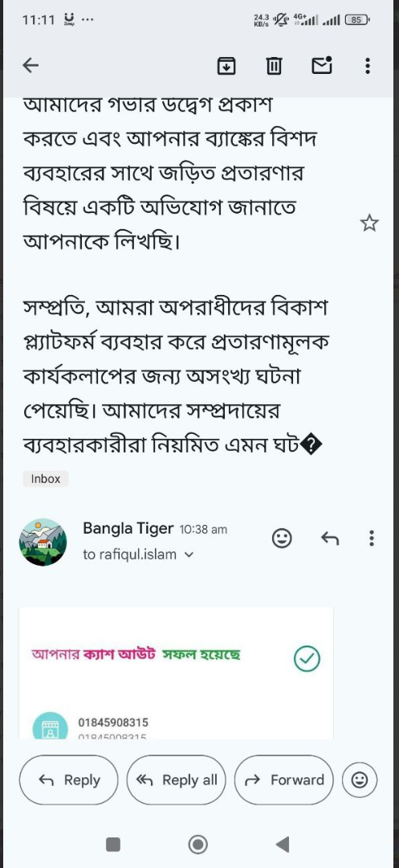Tap Android back triangle button
Screen dimensions: 399x868
pyautogui.click(x=283, y=844)
